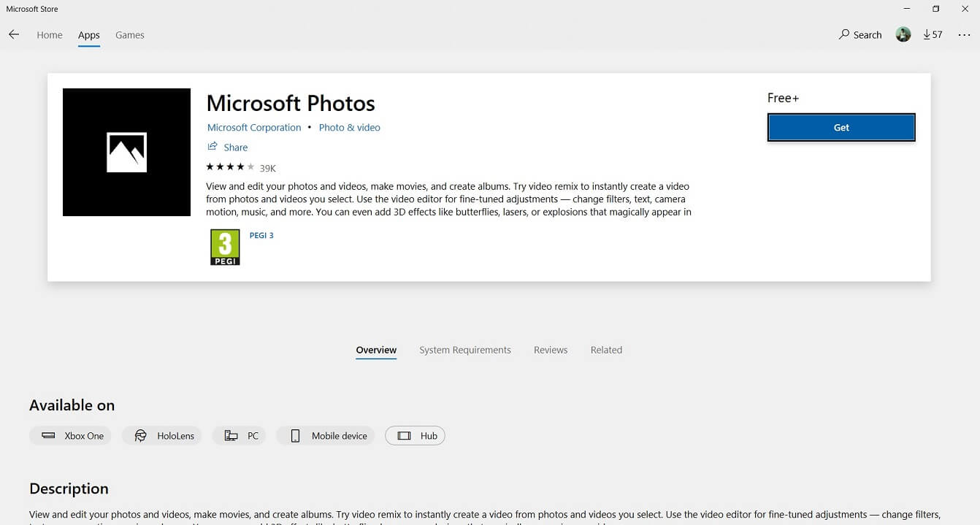This screenshot has height=525, width=980.
Task: Open Search in the store header
Action: [860, 34]
